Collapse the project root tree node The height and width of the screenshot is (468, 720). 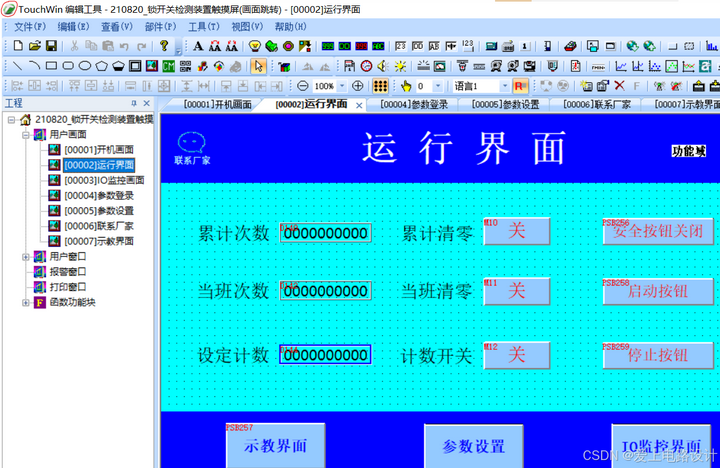[x=11, y=120]
